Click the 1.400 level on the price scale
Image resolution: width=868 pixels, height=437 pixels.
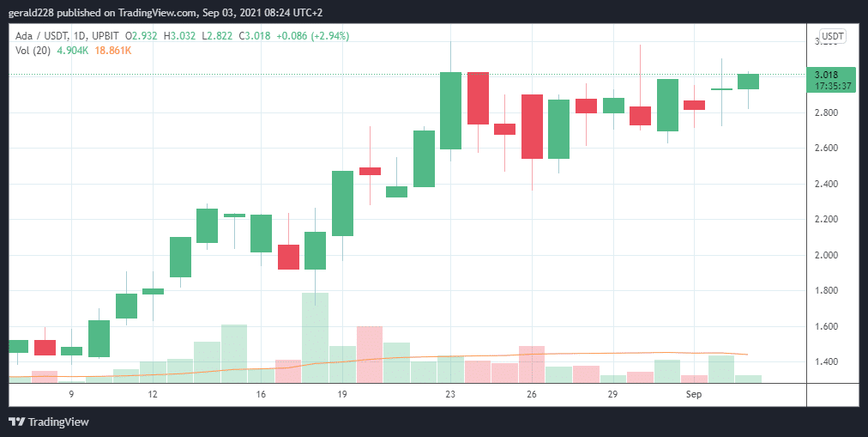coord(826,362)
